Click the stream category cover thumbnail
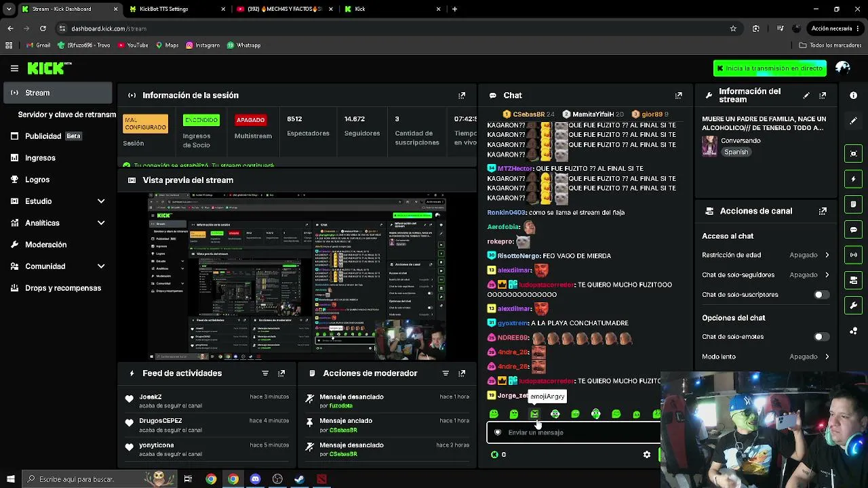The image size is (868, 488). pyautogui.click(x=709, y=146)
